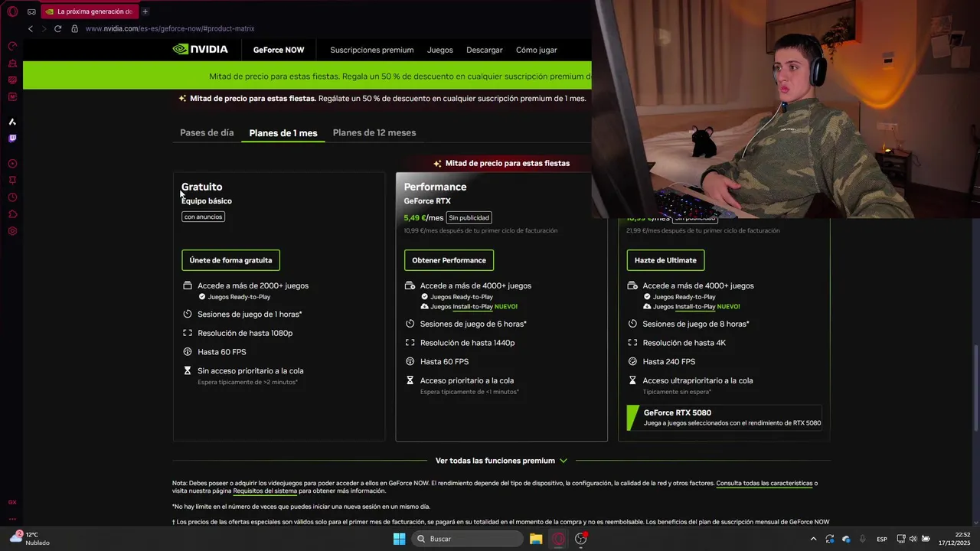The width and height of the screenshot is (980, 551).
Task: Click 'Hazte de Ultimate' button
Action: click(665, 260)
